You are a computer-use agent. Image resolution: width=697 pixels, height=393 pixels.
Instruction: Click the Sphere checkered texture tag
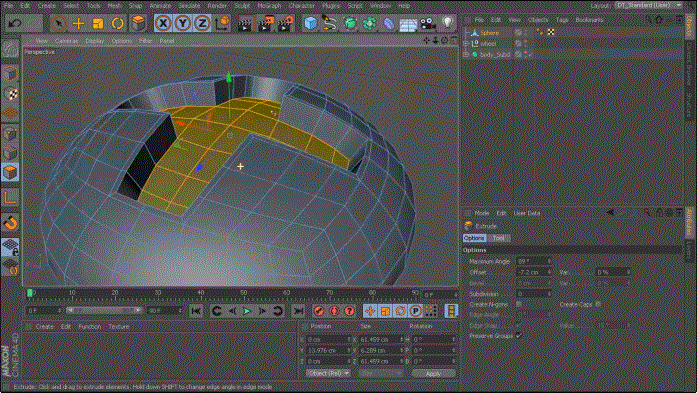coord(551,32)
